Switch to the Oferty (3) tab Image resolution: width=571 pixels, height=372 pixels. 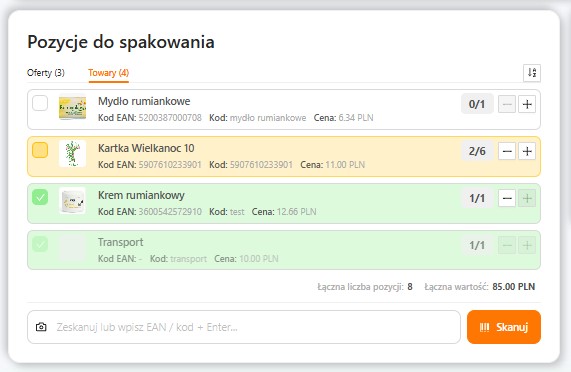pyautogui.click(x=46, y=73)
